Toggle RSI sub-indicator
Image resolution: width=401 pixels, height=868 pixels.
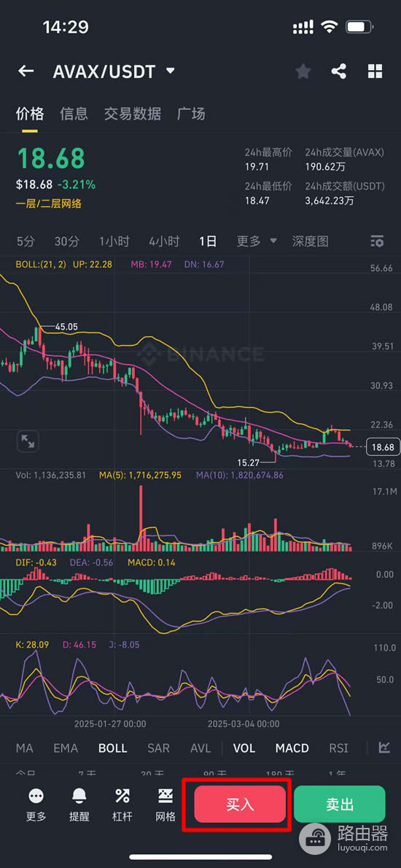coord(338,748)
